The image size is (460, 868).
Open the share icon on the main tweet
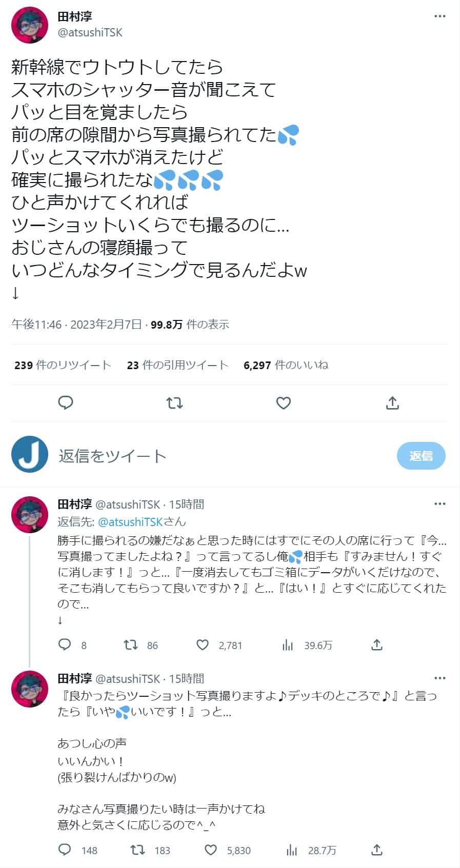[393, 403]
